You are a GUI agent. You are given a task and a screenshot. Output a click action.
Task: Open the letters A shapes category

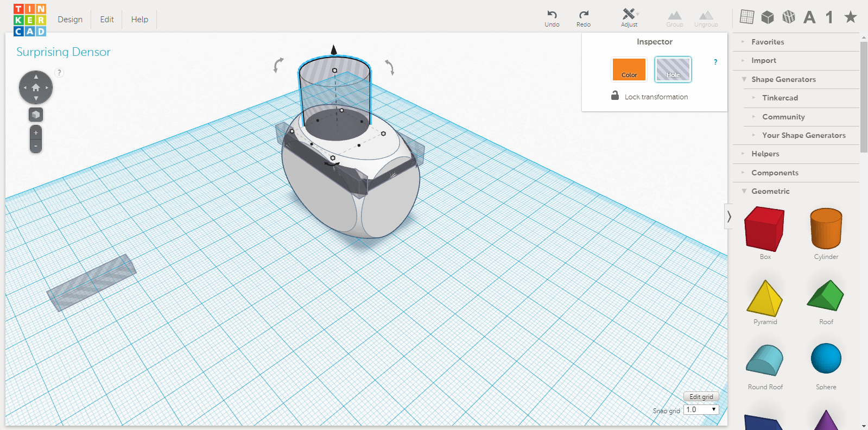pos(809,17)
